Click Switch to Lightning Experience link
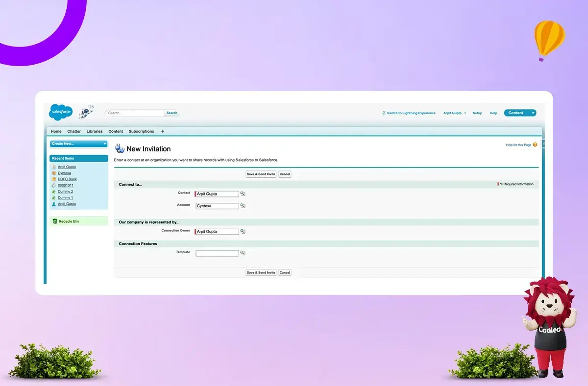Image resolution: width=588 pixels, height=386 pixels. (x=411, y=113)
